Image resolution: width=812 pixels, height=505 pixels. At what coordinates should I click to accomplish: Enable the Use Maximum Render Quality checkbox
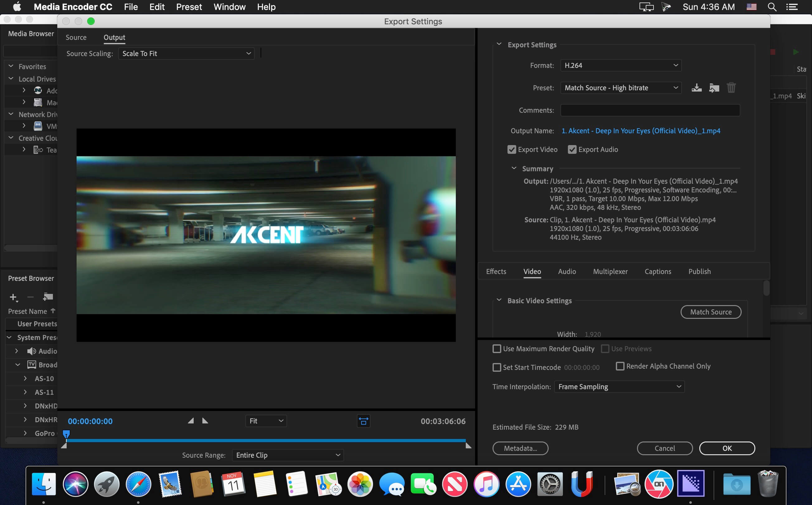(497, 348)
